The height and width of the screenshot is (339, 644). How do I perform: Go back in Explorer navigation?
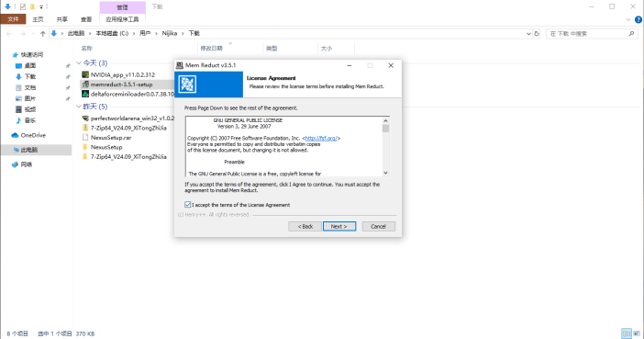tap(9, 34)
